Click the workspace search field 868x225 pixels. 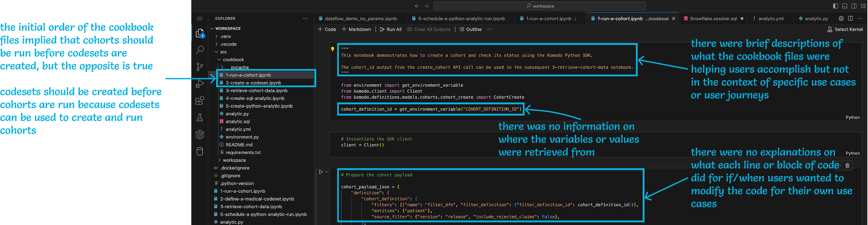click(539, 6)
